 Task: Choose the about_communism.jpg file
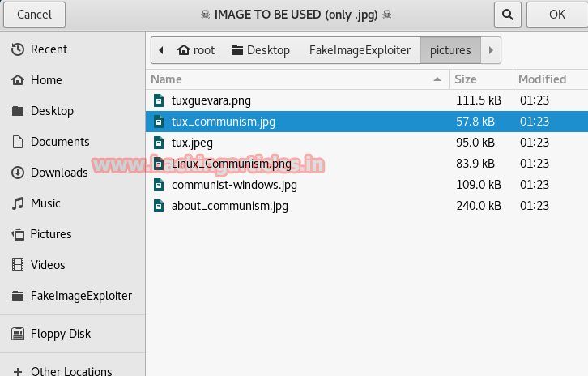pyautogui.click(x=229, y=206)
